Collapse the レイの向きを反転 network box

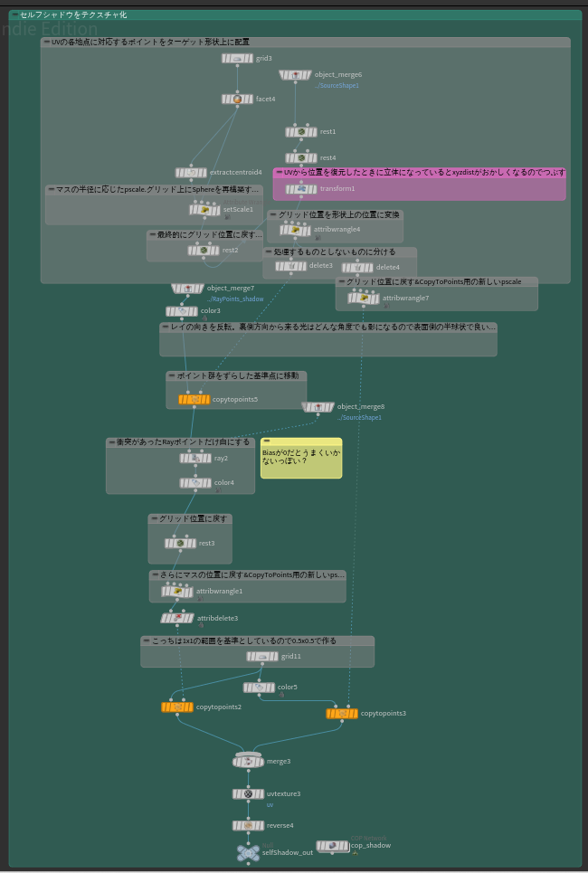166,327
